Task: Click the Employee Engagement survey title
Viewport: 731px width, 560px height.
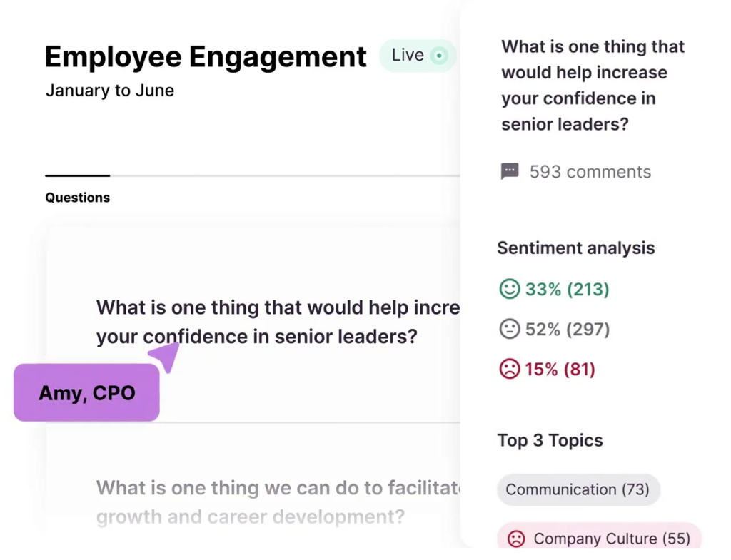Action: (x=206, y=56)
